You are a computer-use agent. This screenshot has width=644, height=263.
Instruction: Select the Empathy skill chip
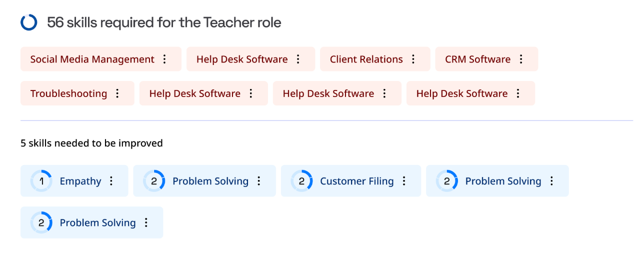(80, 181)
